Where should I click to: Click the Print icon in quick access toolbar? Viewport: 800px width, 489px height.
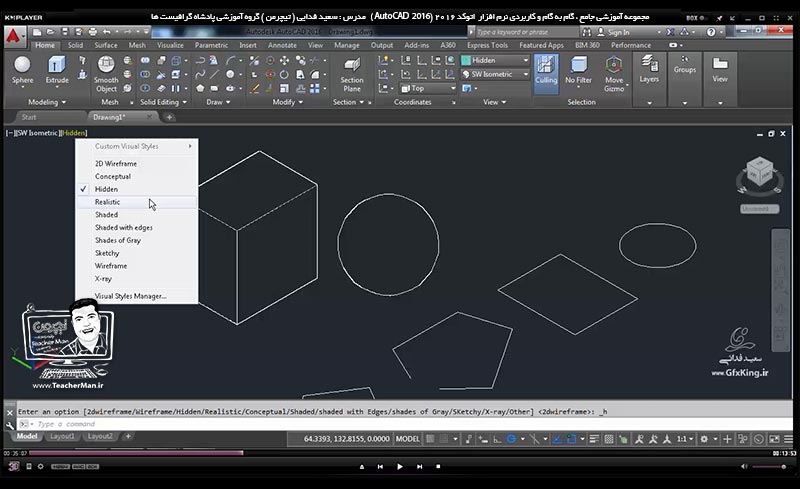point(92,32)
